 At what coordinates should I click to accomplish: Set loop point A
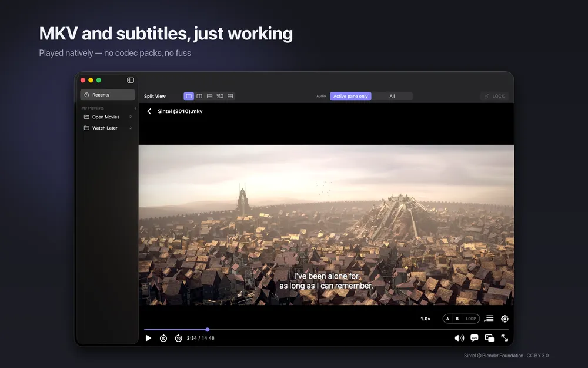[447, 319]
